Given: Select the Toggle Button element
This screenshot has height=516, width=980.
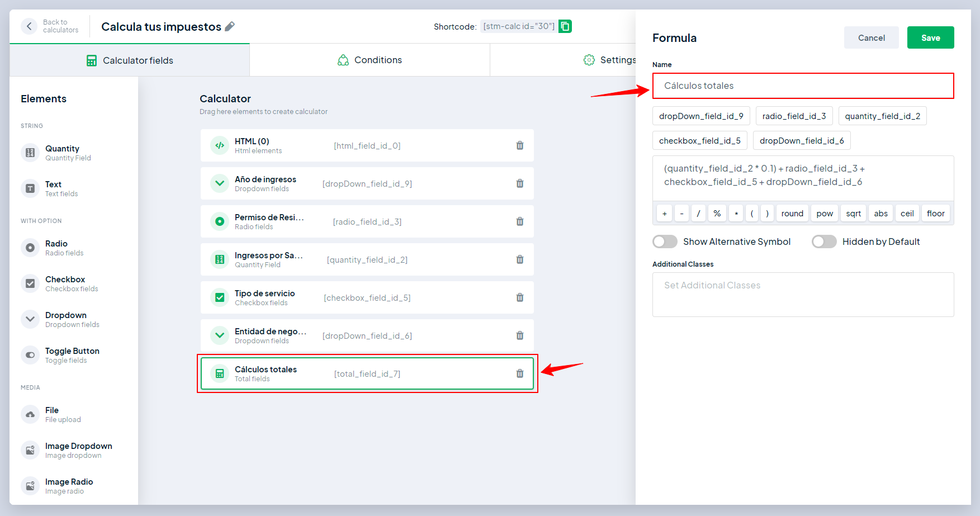Looking at the screenshot, I should coord(72,355).
